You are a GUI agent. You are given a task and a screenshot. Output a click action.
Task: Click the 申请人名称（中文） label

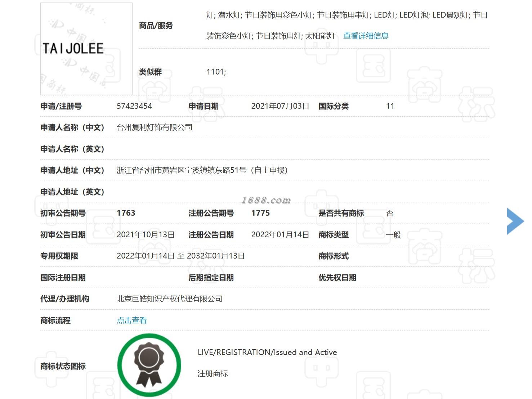click(x=72, y=127)
